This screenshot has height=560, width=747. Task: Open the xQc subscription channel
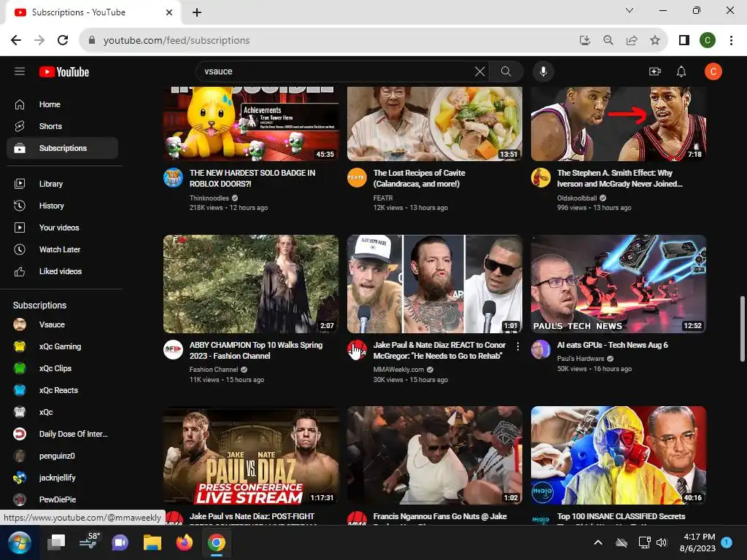tap(63, 413)
